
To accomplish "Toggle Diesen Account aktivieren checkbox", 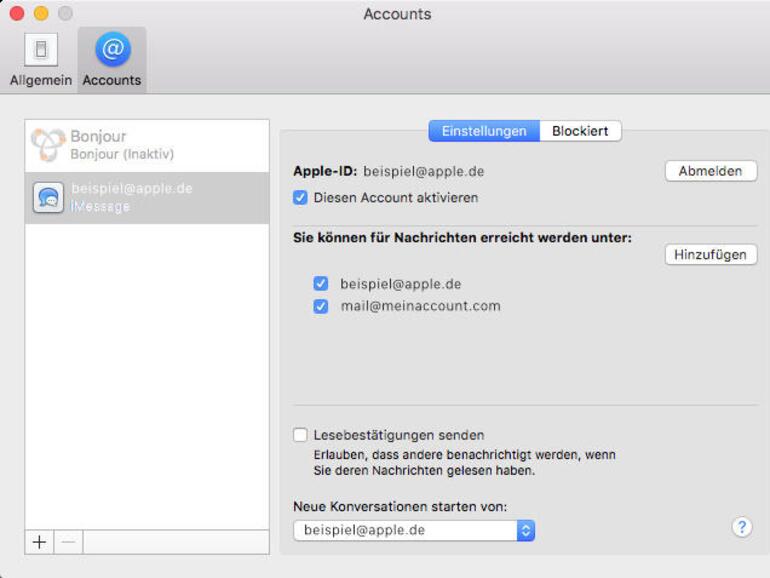I will click(300, 197).
